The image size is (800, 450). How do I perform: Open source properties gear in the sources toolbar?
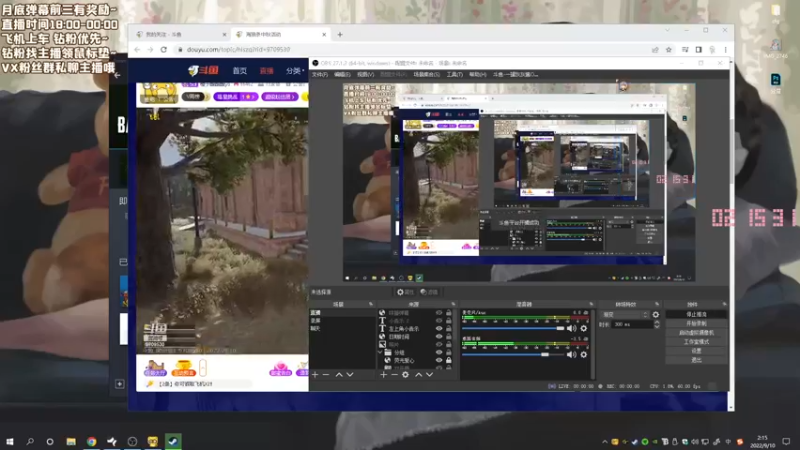(x=405, y=374)
